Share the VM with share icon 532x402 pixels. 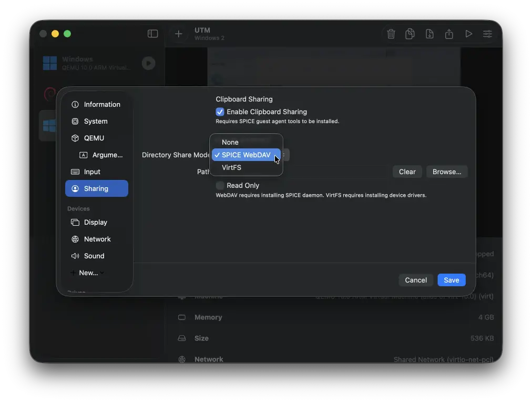point(449,34)
